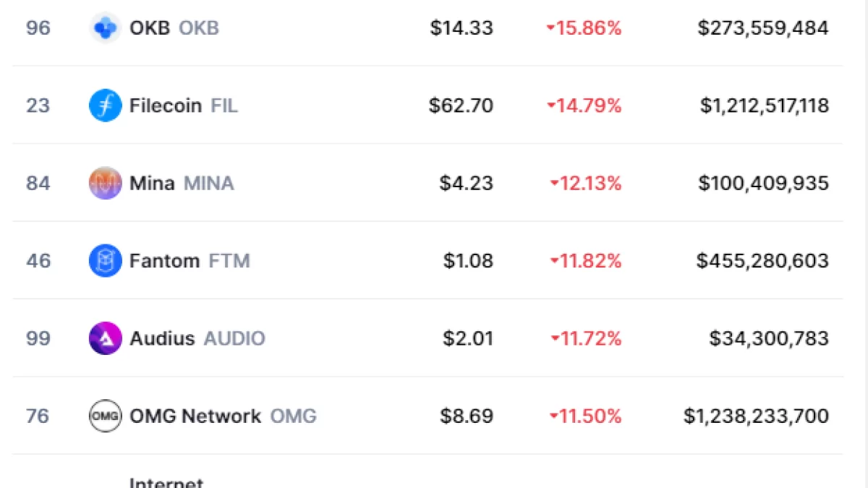
Task: Click the Filecoin logo icon
Action: [x=105, y=106]
